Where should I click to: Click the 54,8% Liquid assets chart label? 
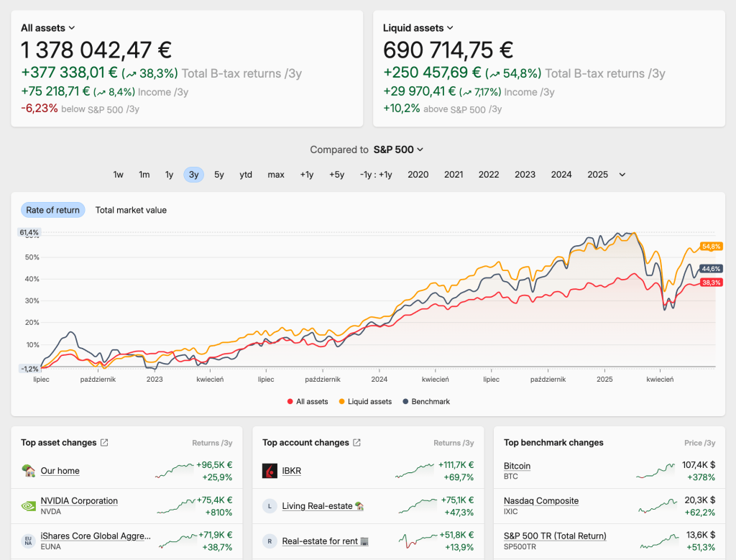tap(711, 247)
